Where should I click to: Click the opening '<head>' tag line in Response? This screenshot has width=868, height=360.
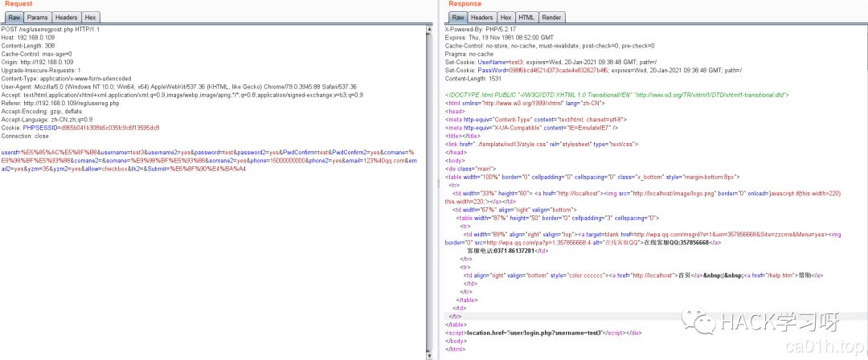(455, 112)
